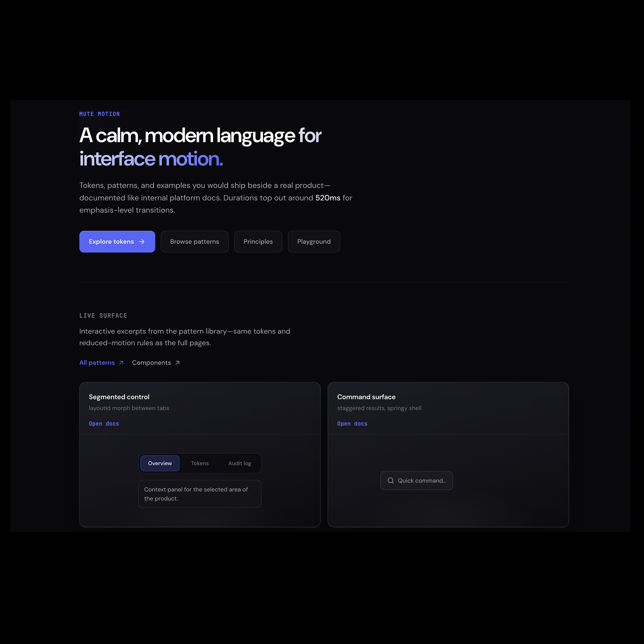
Task: Open docs for Command surface
Action: (x=352, y=424)
